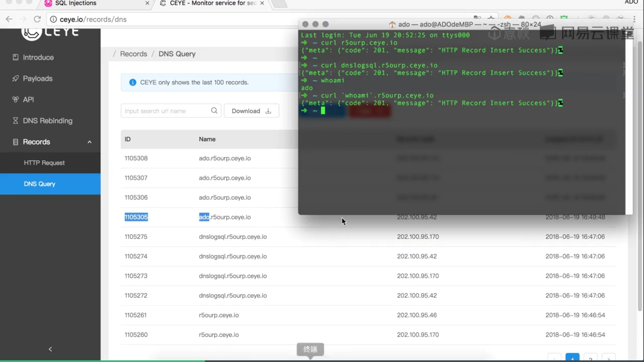Viewport: 644px width, 362px height.
Task: Switch to the SQL Injections tab
Action: (x=76, y=3)
